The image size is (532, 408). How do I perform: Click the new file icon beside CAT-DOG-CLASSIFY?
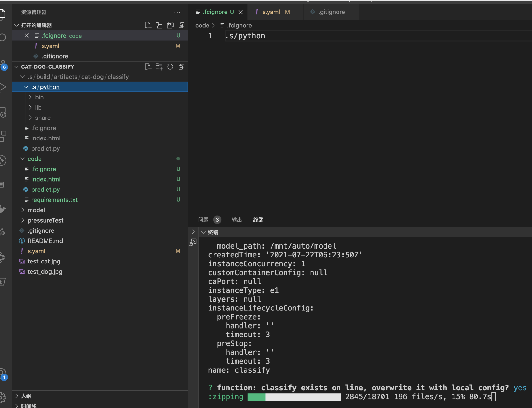click(148, 66)
